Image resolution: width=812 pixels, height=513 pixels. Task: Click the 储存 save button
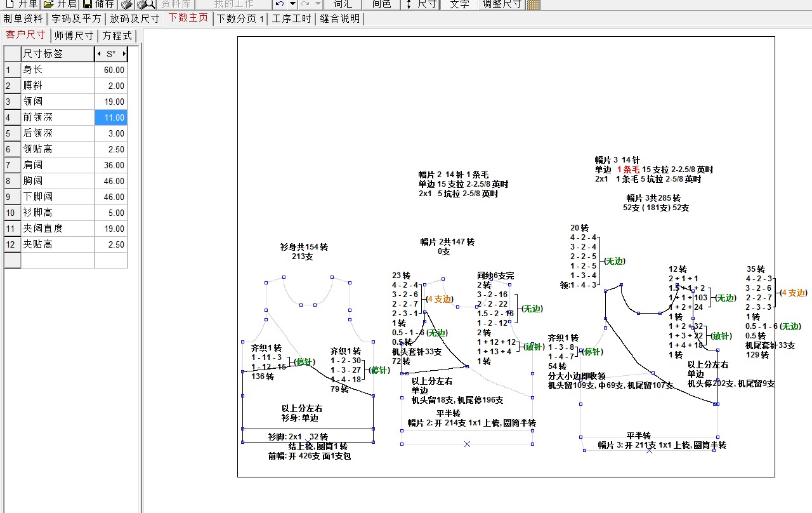pyautogui.click(x=99, y=4)
